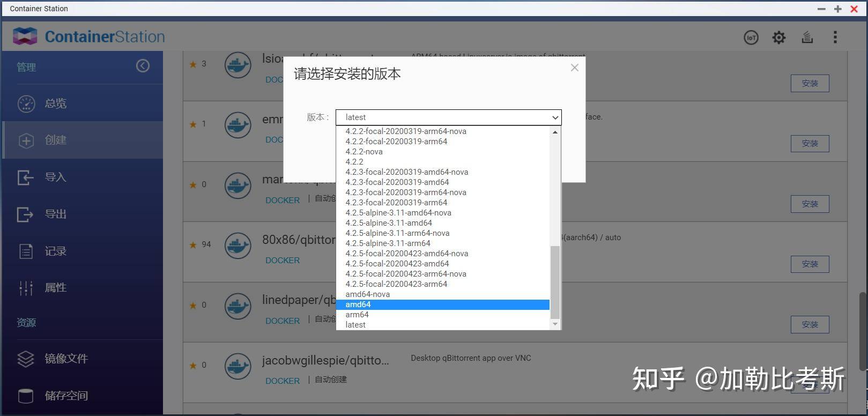Select version 4.2.2-nova in list
868x416 pixels.
tap(443, 152)
